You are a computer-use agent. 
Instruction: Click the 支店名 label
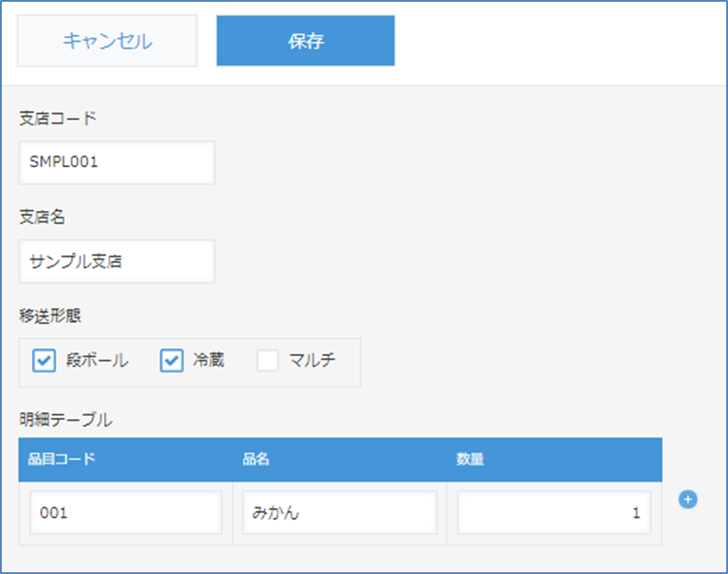(x=43, y=217)
